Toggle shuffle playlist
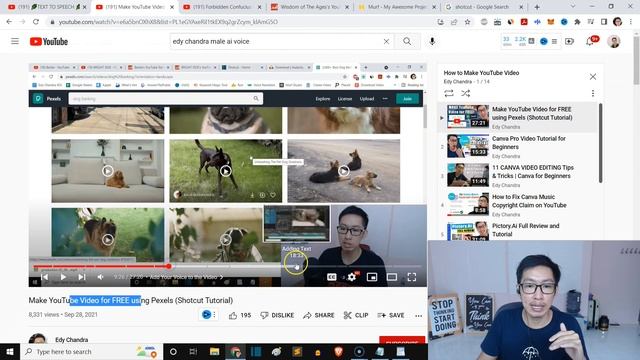 (x=465, y=93)
